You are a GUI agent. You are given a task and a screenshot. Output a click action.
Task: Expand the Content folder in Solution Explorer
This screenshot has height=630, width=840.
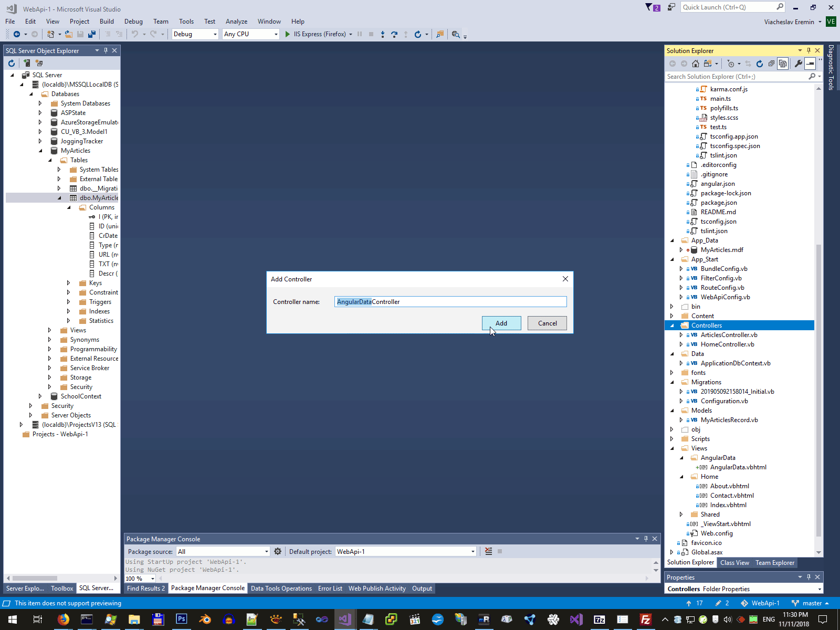coord(672,316)
